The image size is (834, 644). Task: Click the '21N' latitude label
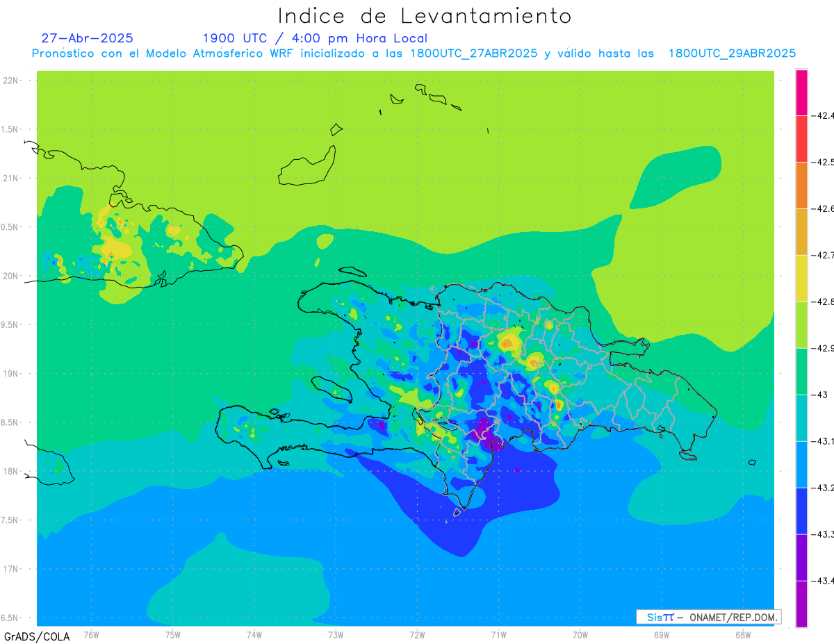12,178
